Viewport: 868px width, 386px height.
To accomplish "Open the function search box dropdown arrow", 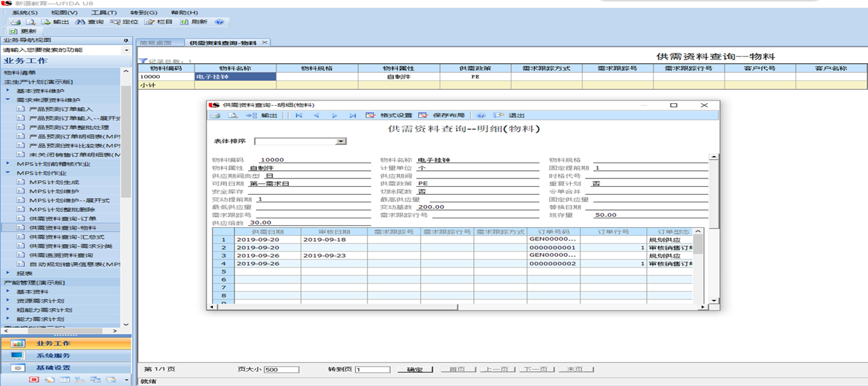I will point(126,50).
